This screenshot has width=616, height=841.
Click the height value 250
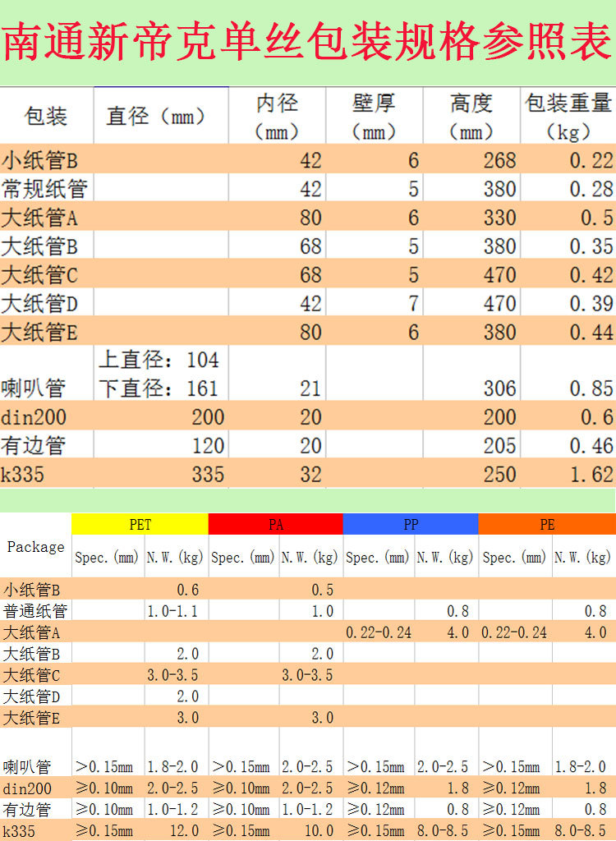point(499,474)
